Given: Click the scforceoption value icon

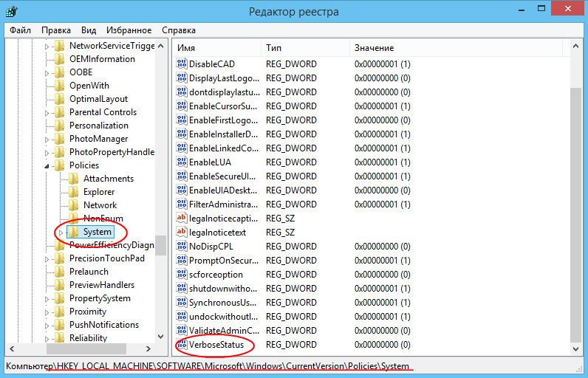Looking at the screenshot, I should pyautogui.click(x=182, y=274).
